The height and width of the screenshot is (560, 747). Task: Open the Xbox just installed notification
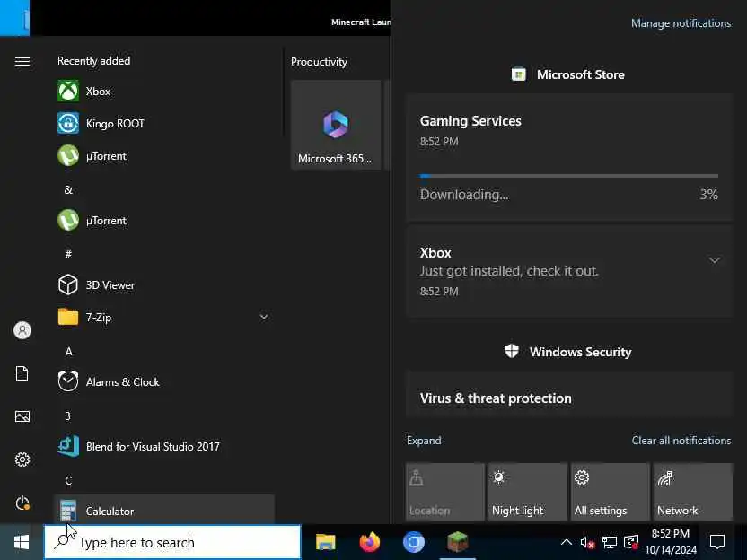coord(569,271)
